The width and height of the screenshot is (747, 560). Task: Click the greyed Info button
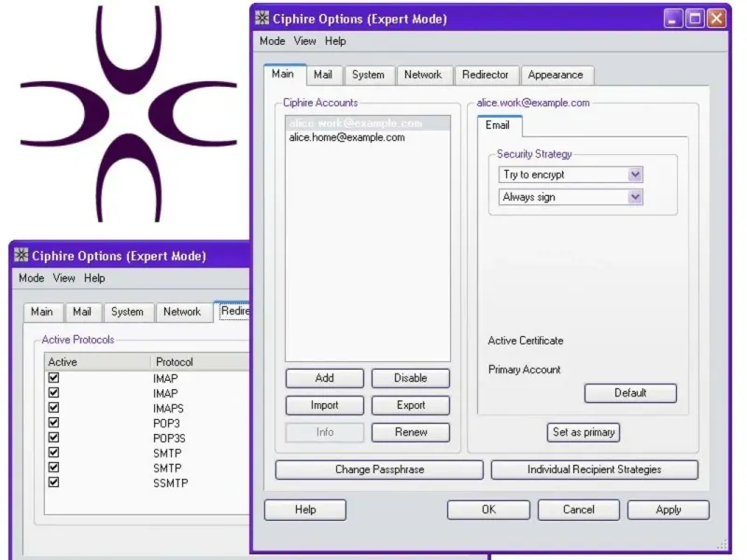[324, 432]
